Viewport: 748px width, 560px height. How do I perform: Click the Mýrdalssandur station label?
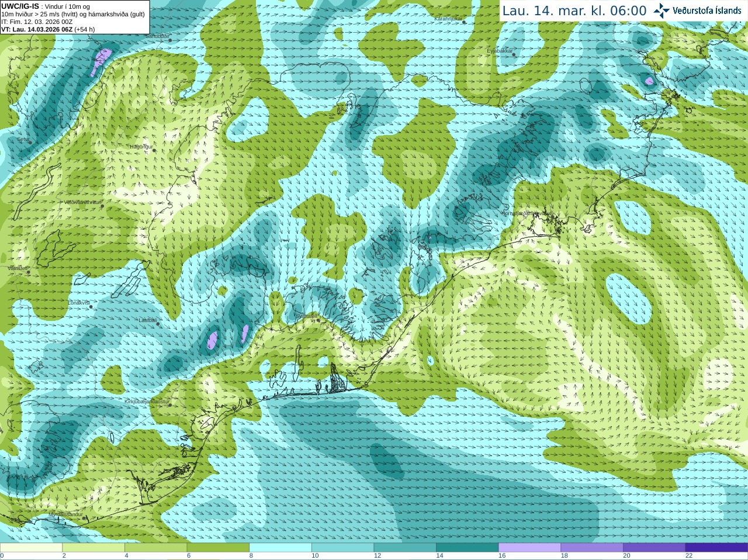[x=66, y=514]
